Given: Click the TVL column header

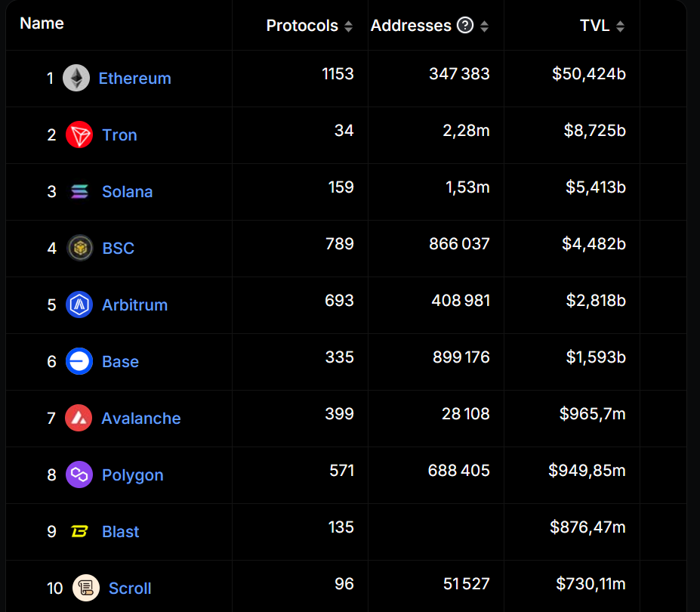Looking at the screenshot, I should (596, 25).
